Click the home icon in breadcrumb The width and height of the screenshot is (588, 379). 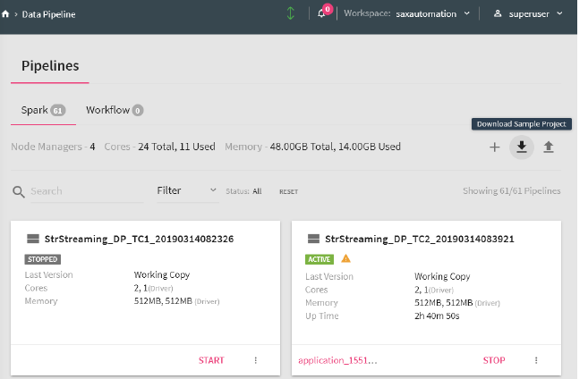(7, 13)
